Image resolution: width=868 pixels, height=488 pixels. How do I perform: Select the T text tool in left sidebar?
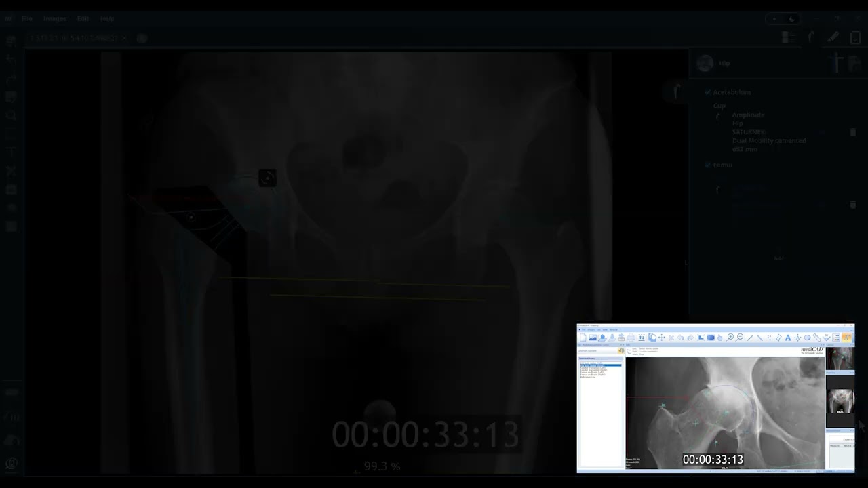point(12,152)
